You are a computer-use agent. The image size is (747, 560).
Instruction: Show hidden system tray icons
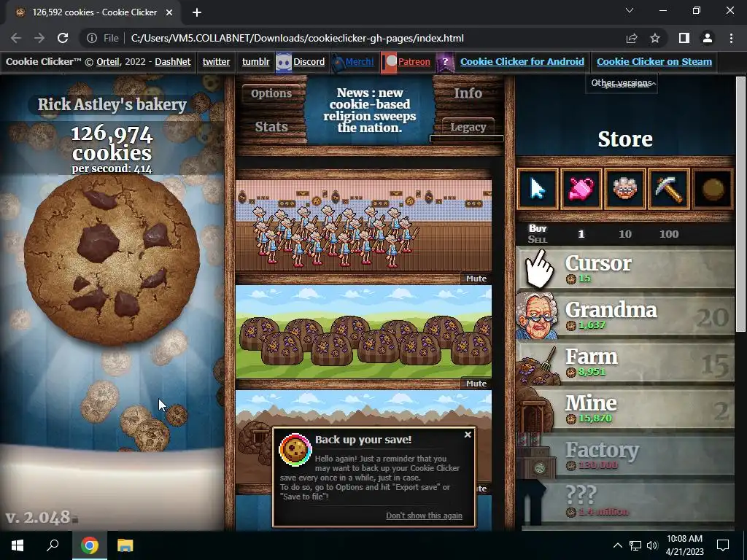[x=617, y=545]
